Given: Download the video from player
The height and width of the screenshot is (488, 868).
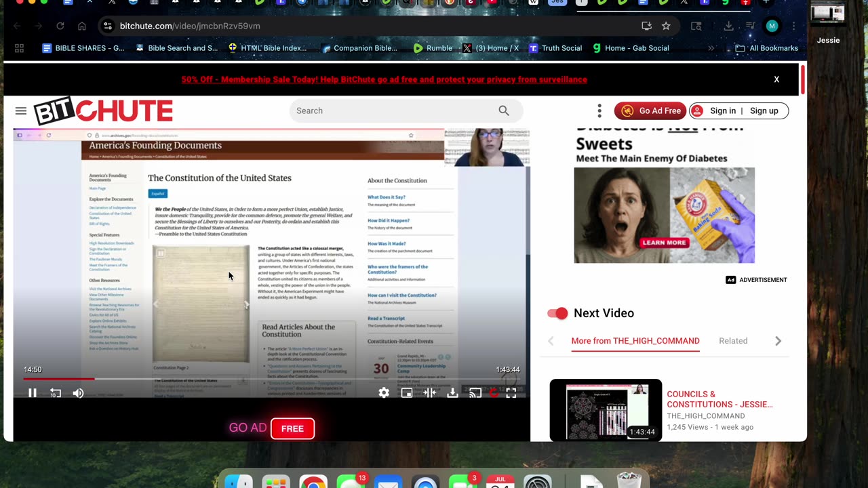Looking at the screenshot, I should coord(452,393).
